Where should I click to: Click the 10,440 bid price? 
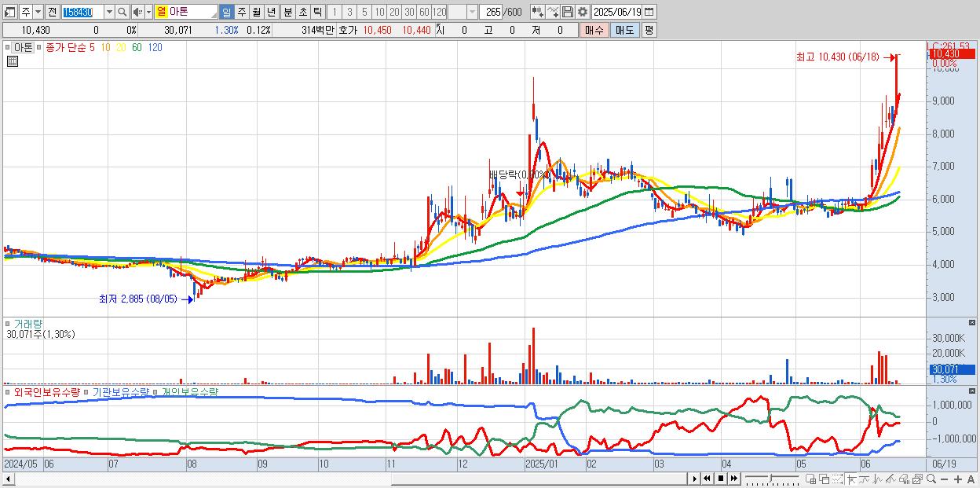416,30
